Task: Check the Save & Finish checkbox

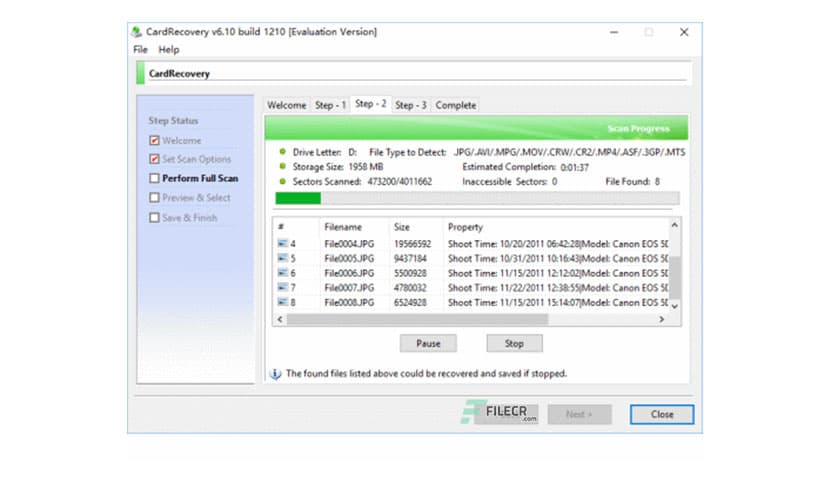Action: pos(154,217)
